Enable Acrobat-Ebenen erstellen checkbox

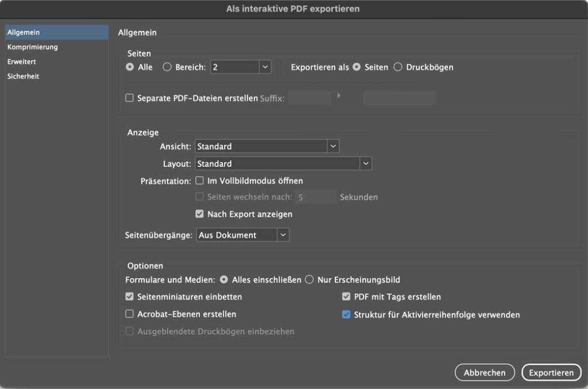click(x=129, y=314)
